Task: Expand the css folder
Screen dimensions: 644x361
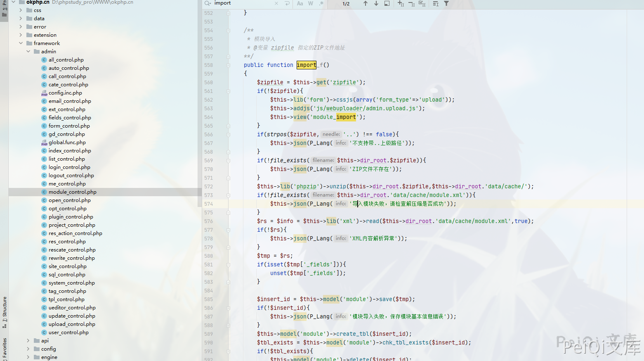Action: click(21, 10)
